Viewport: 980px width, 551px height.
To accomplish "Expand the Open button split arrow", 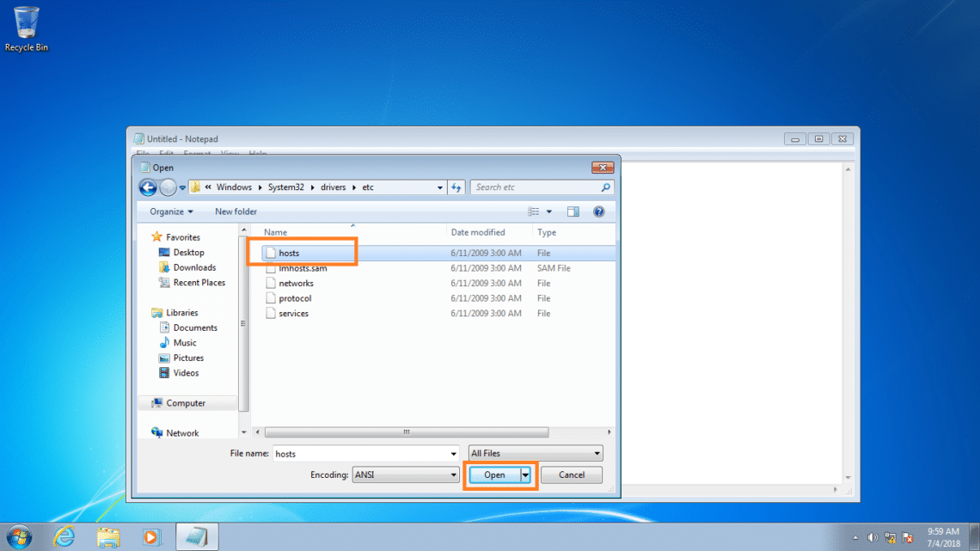I will pos(525,475).
